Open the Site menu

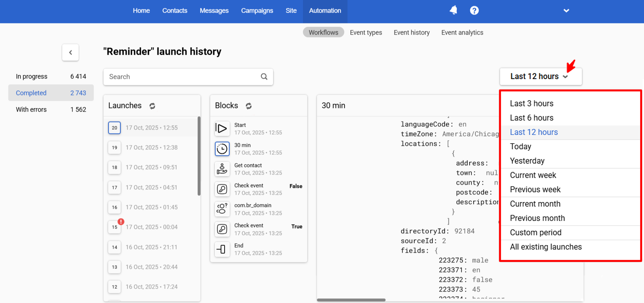[291, 11]
